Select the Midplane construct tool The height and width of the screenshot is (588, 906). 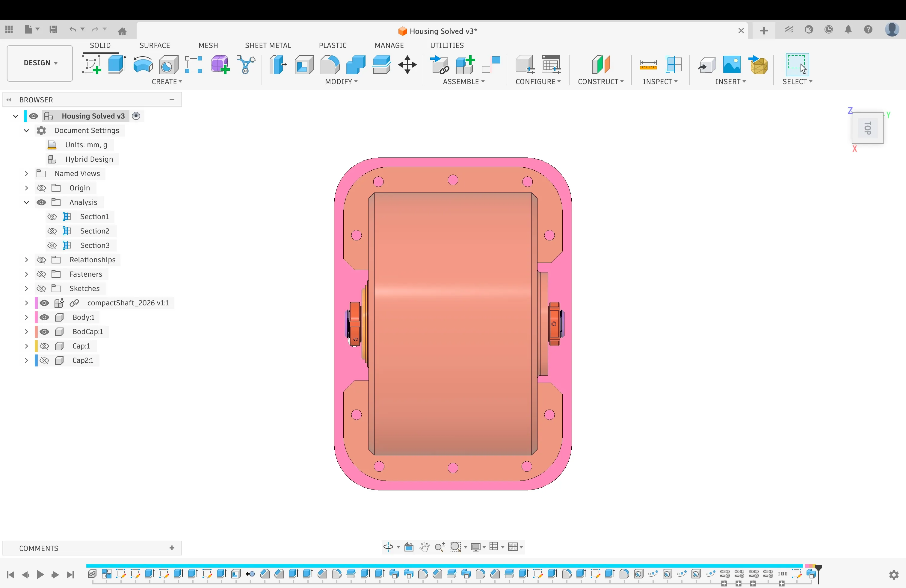[x=601, y=64]
